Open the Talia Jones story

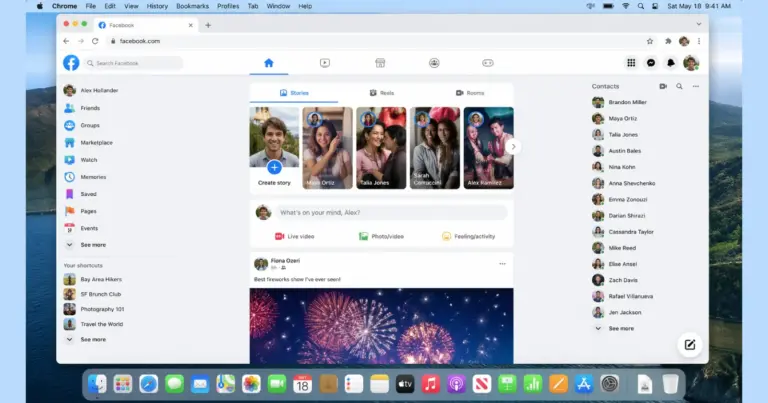click(x=381, y=148)
